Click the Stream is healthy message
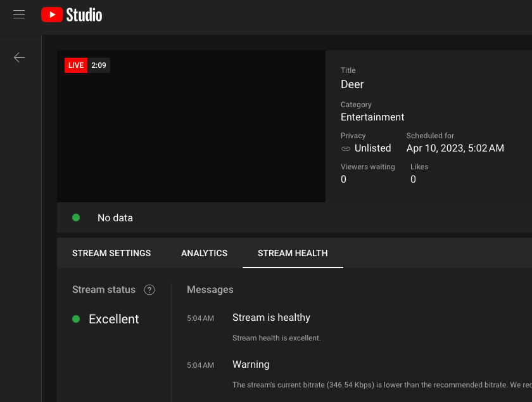The width and height of the screenshot is (532, 402). [x=271, y=317]
